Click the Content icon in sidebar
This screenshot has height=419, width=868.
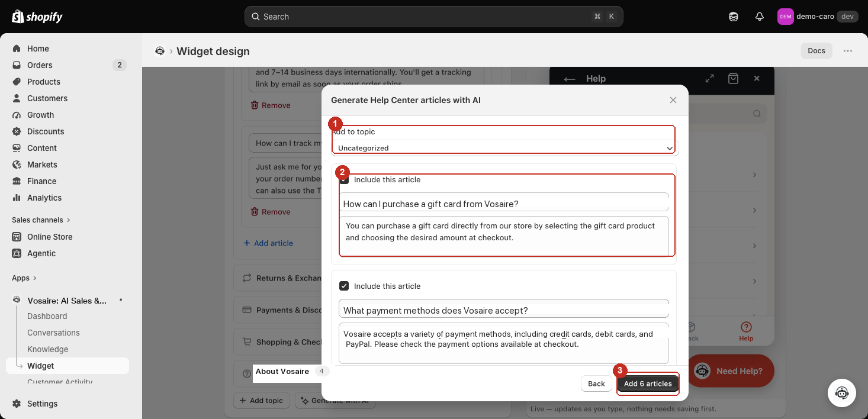click(17, 148)
